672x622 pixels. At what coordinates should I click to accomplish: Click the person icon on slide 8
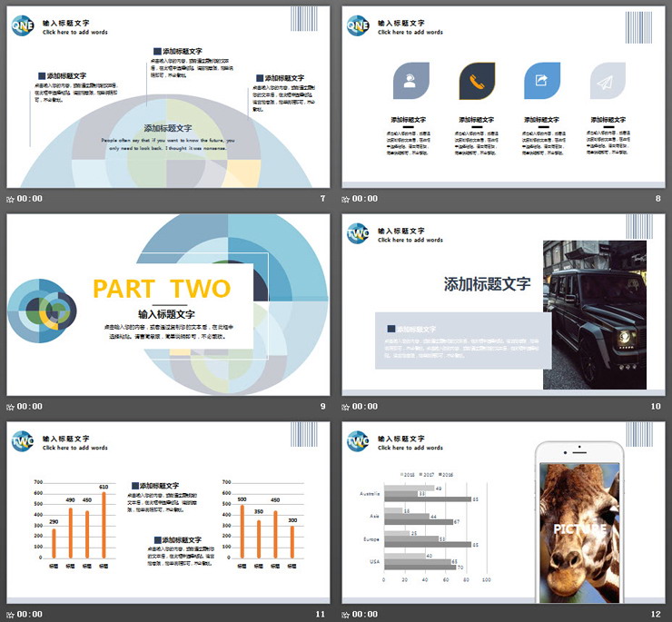tap(410, 81)
